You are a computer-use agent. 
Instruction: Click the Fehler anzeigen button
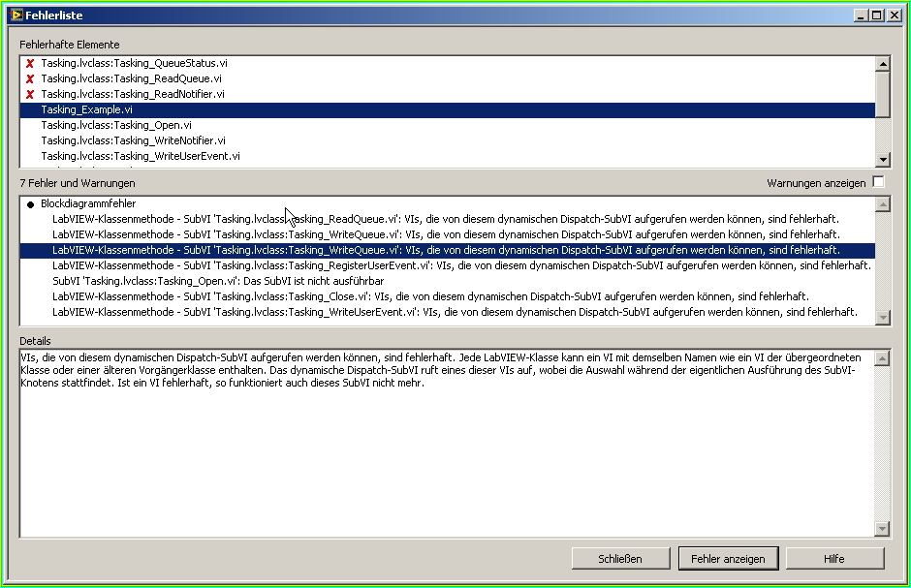pyautogui.click(x=728, y=558)
